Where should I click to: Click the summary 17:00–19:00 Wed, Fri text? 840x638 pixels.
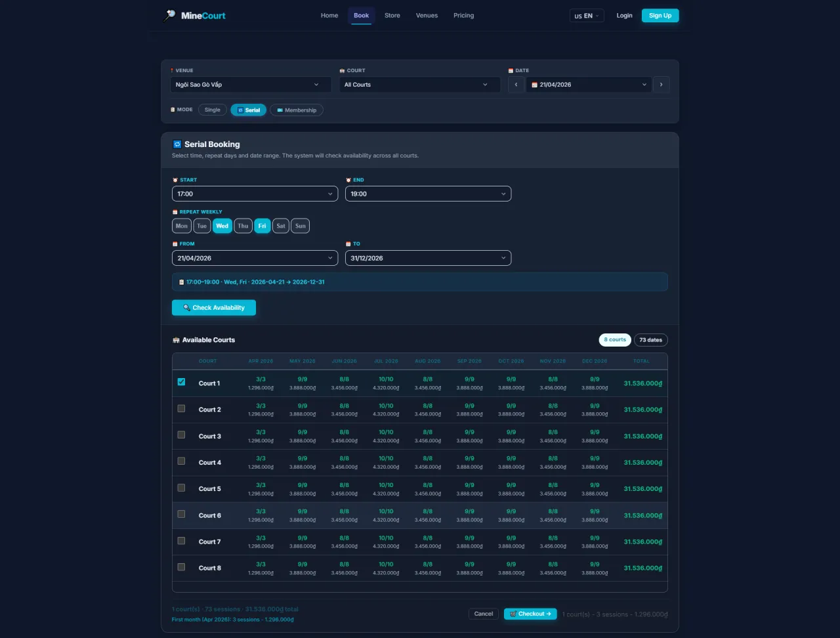255,282
